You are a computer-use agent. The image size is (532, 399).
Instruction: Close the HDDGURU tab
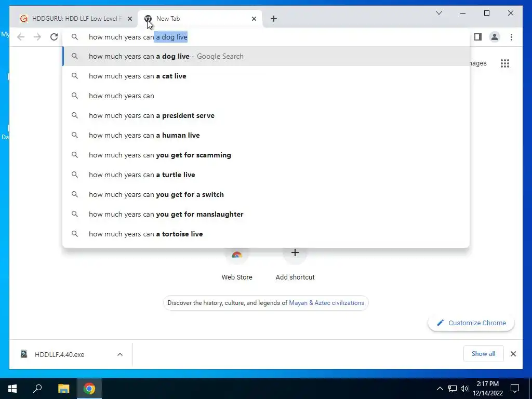click(129, 19)
